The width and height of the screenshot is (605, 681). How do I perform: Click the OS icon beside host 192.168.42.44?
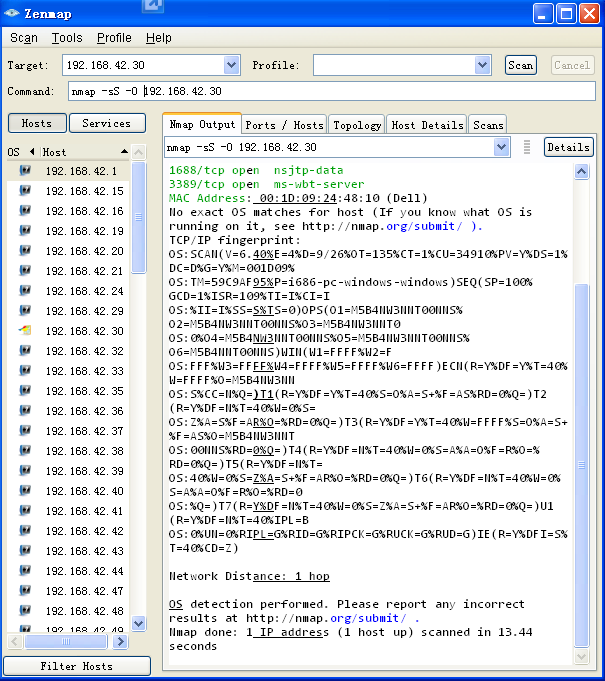point(25,570)
